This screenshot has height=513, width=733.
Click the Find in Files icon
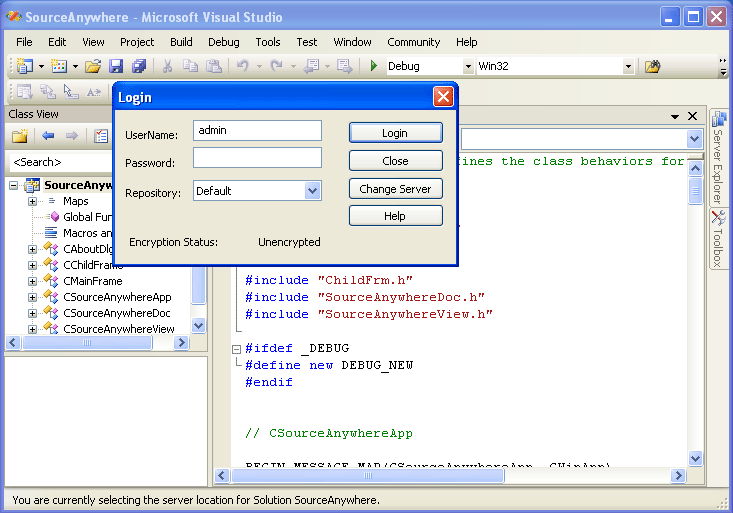[x=653, y=66]
